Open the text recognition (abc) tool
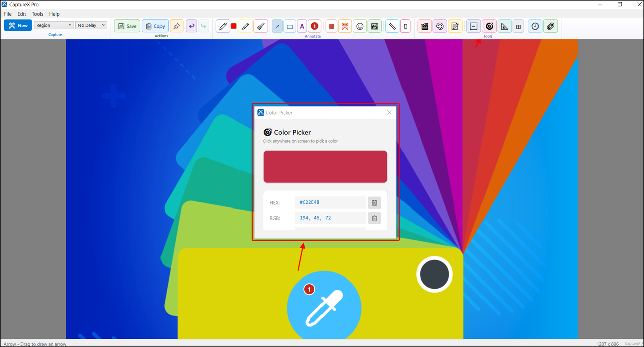644x347 pixels. [473, 26]
